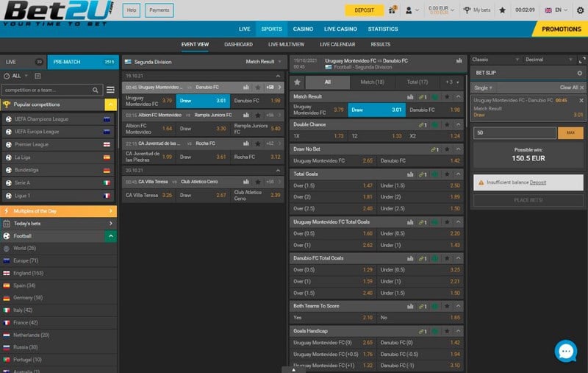Viewport: 588px width, 373px height.
Task: Select Draw No Bet Danubio FC 1.42
Action: (x=420, y=161)
